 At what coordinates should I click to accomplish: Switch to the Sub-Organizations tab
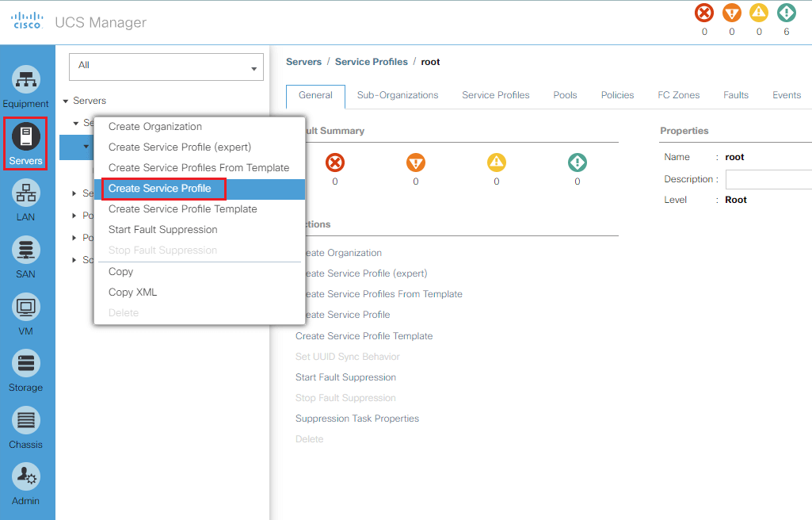click(398, 95)
